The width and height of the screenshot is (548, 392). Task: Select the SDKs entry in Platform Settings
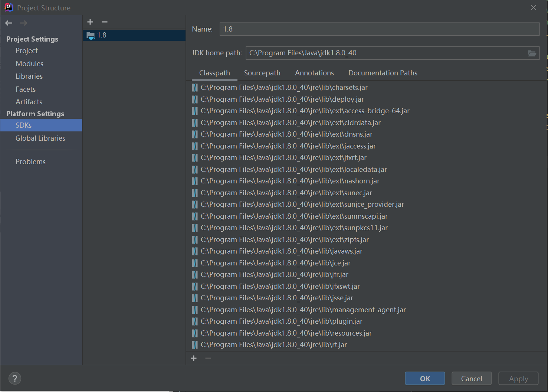point(23,125)
